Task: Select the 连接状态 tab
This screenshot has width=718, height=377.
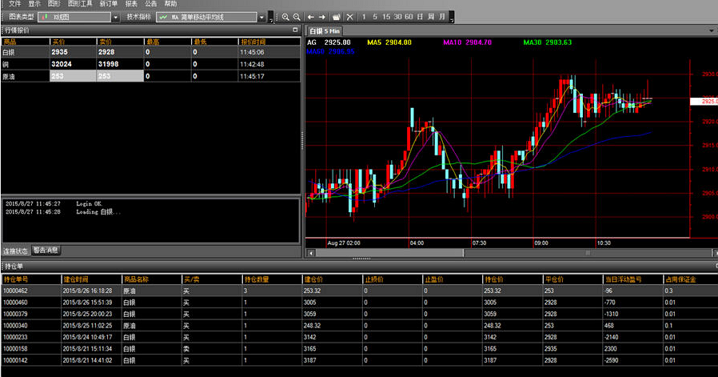Action: tap(16, 251)
